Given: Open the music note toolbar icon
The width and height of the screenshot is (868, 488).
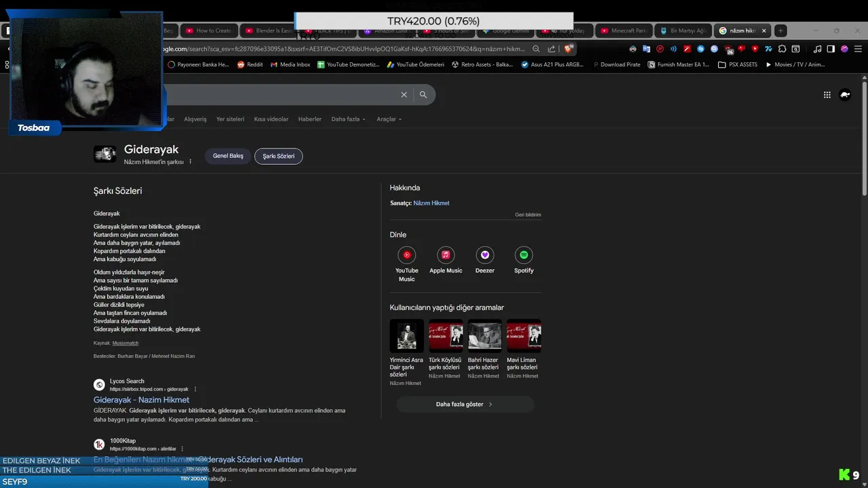Looking at the screenshot, I should click(x=817, y=49).
